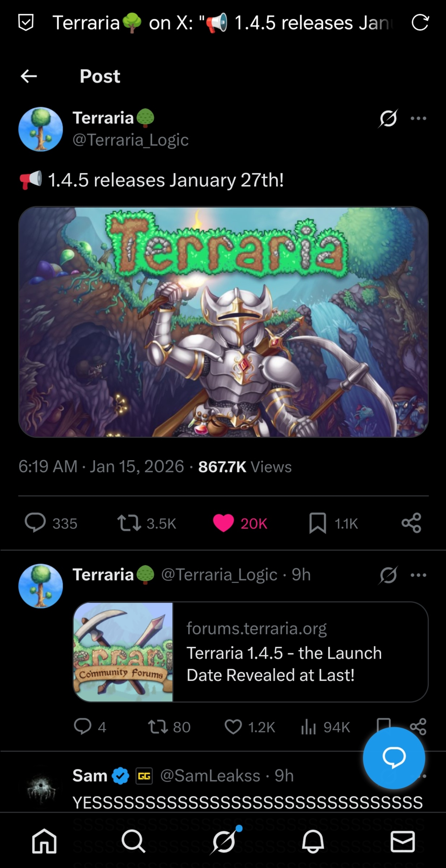Go back using the Post arrow
Image resolution: width=446 pixels, height=868 pixels.
(x=29, y=76)
